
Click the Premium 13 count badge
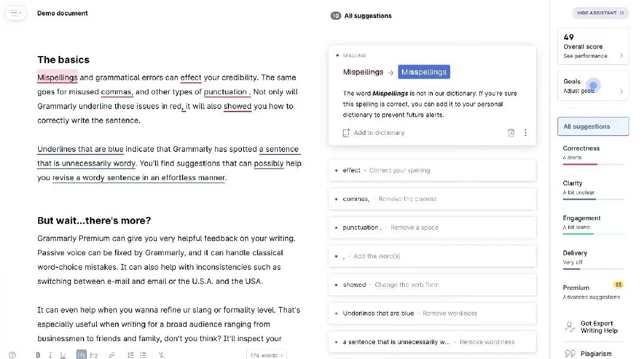[618, 284]
